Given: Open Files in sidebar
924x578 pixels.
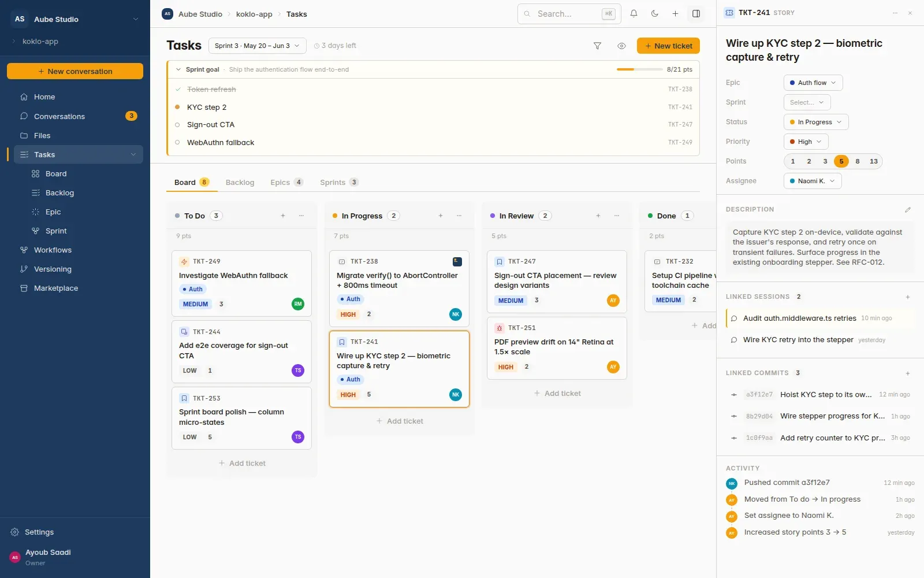Looking at the screenshot, I should click(79, 136).
